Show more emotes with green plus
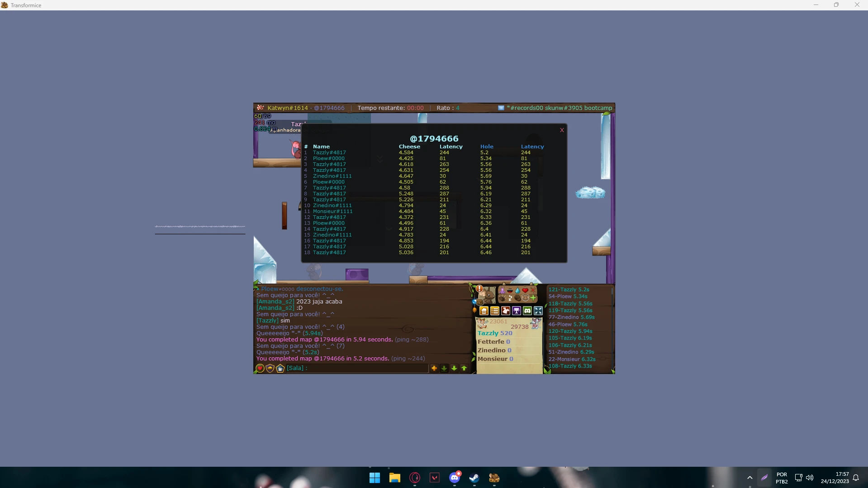The image size is (868, 488). click(x=533, y=298)
